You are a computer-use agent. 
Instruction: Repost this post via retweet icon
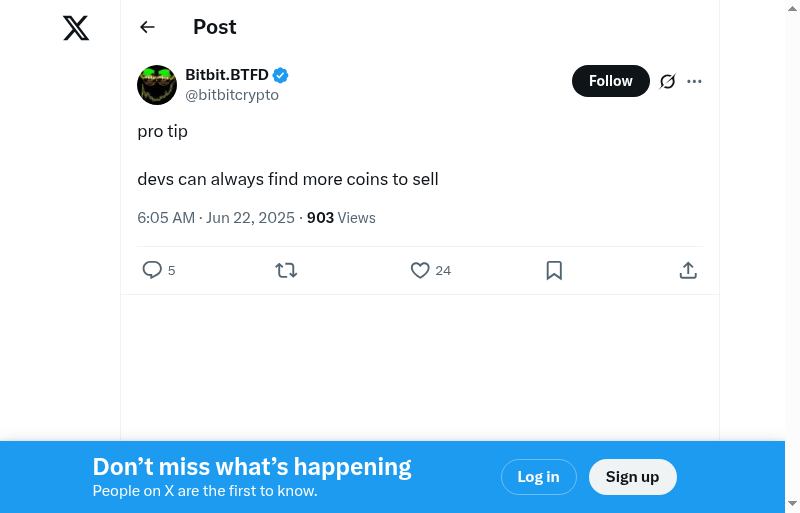coord(286,270)
